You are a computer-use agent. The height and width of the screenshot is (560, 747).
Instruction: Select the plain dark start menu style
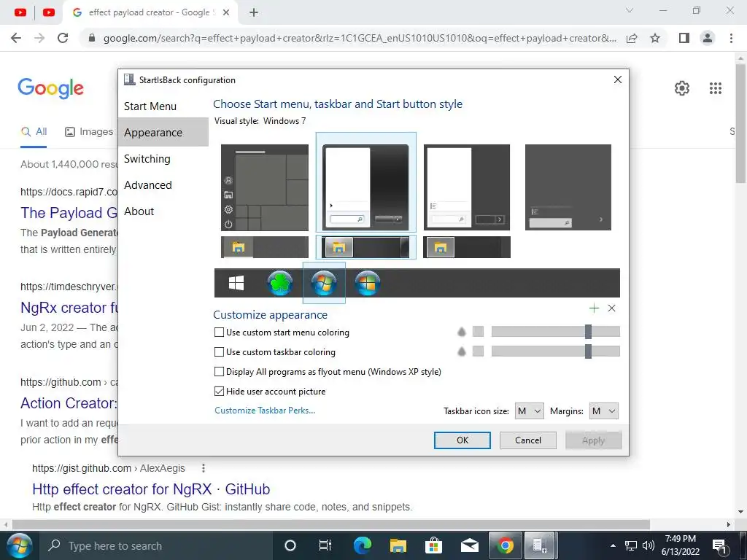[568, 187]
